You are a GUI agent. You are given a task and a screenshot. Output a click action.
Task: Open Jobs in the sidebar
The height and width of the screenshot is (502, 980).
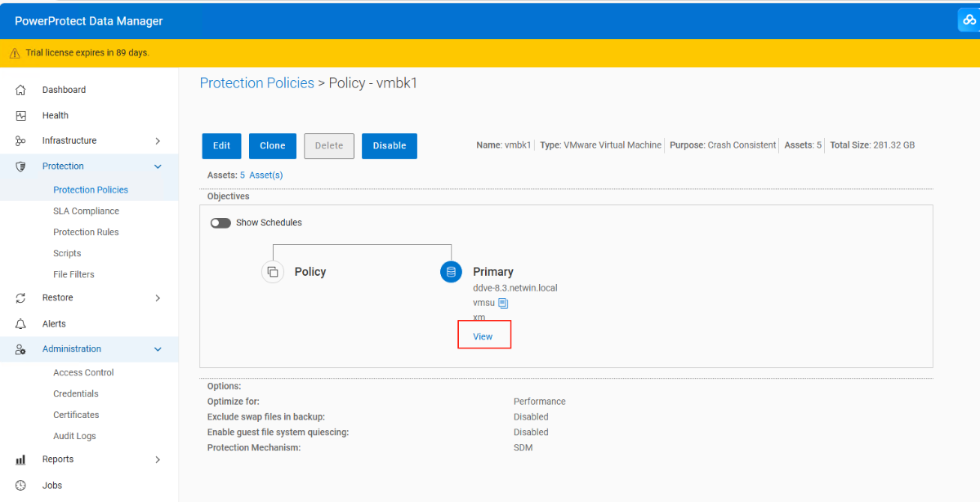pyautogui.click(x=52, y=486)
